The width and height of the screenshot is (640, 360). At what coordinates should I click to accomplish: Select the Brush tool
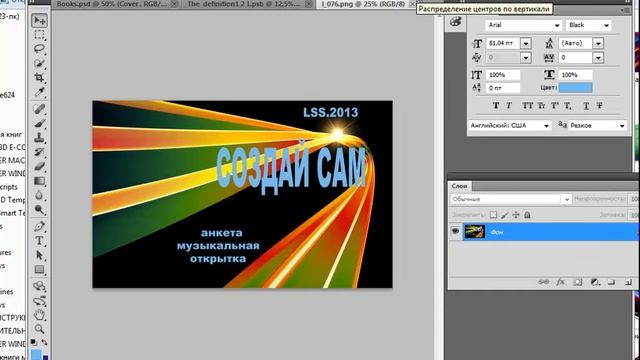coord(40,123)
